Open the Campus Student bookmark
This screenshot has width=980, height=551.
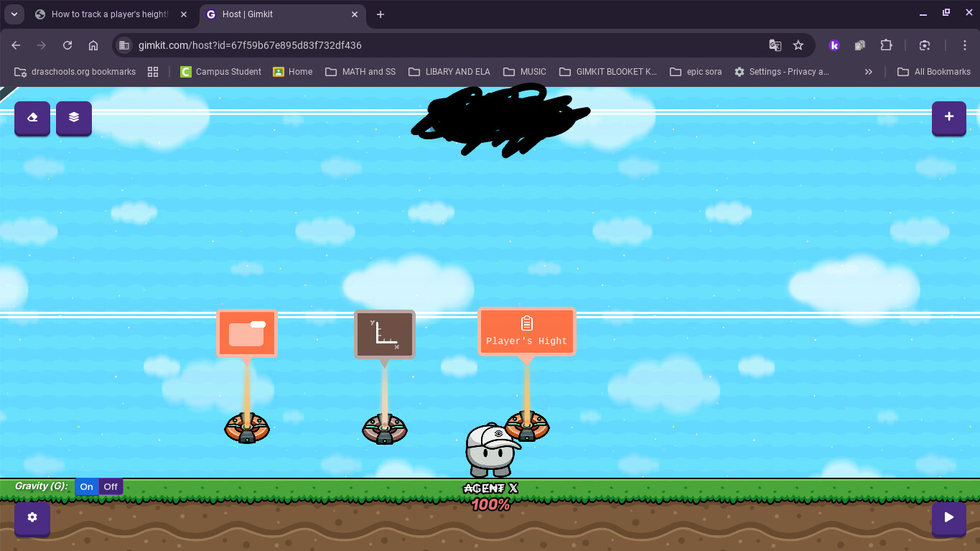click(x=220, y=71)
